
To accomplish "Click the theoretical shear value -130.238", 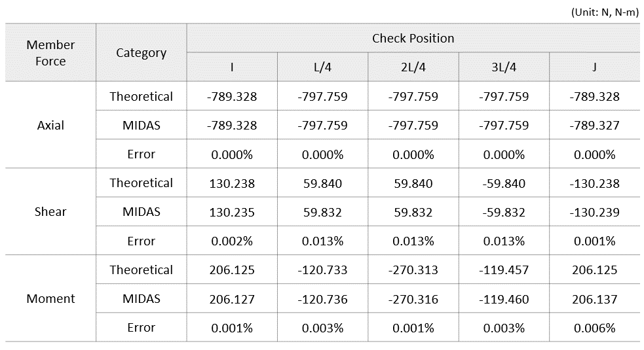I will tap(594, 183).
